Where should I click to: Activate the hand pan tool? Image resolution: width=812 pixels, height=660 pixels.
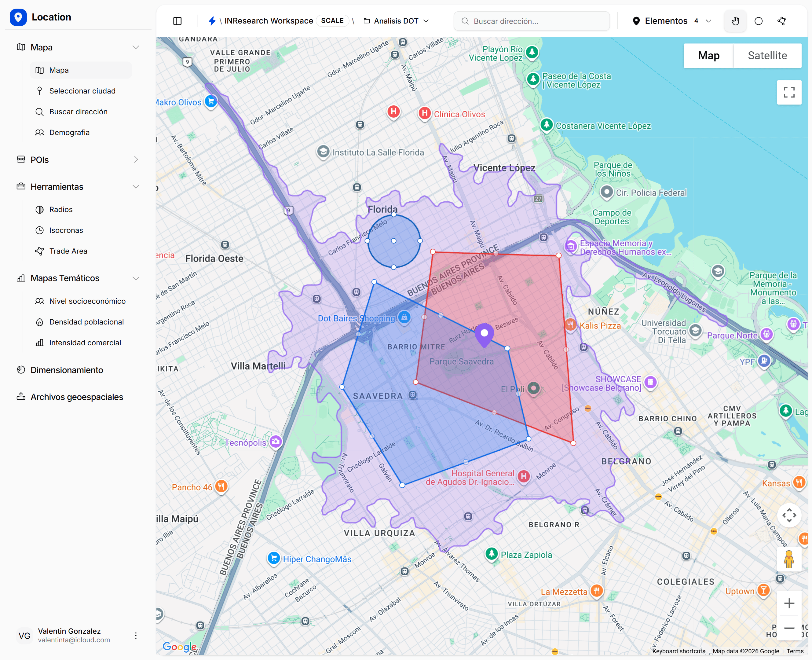coord(735,21)
